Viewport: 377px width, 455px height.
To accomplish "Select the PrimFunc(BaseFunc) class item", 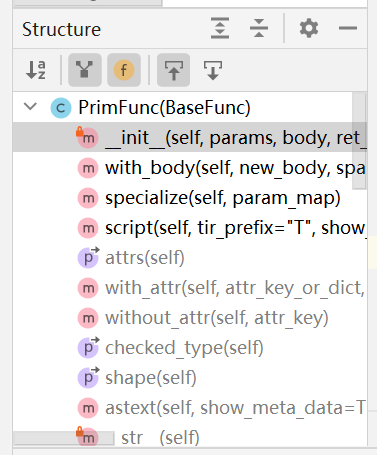I will pyautogui.click(x=164, y=108).
